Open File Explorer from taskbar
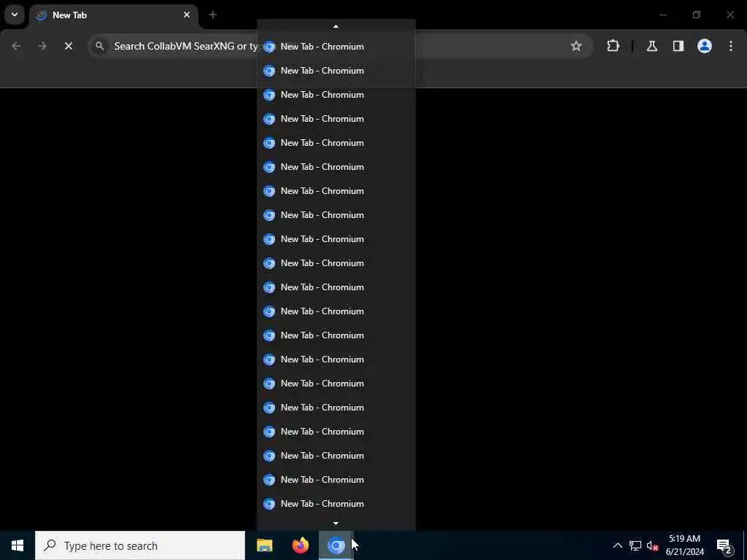The height and width of the screenshot is (560, 747). click(x=264, y=545)
